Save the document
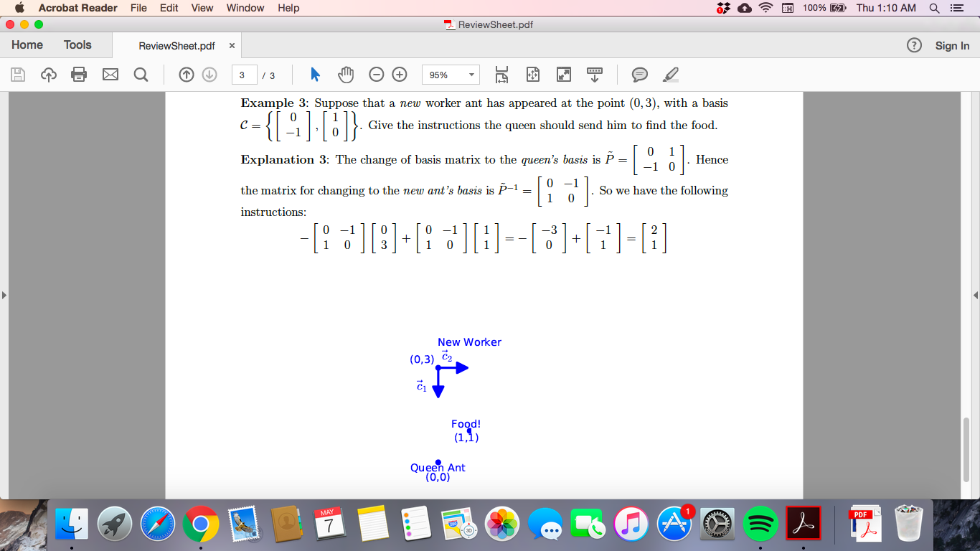This screenshot has height=551, width=980. point(18,74)
